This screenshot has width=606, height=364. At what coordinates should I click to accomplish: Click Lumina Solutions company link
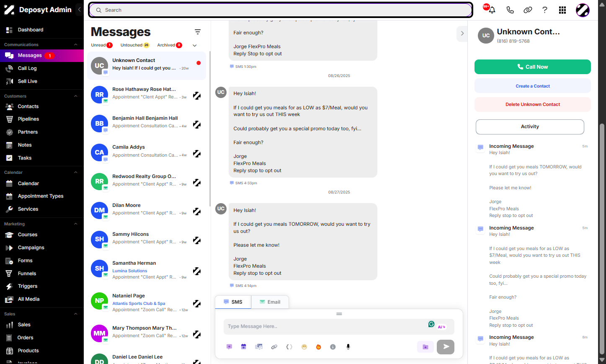(x=130, y=271)
